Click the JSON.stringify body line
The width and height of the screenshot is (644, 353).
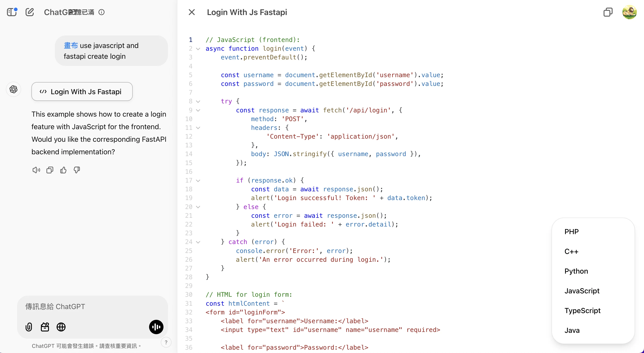pyautogui.click(x=336, y=154)
